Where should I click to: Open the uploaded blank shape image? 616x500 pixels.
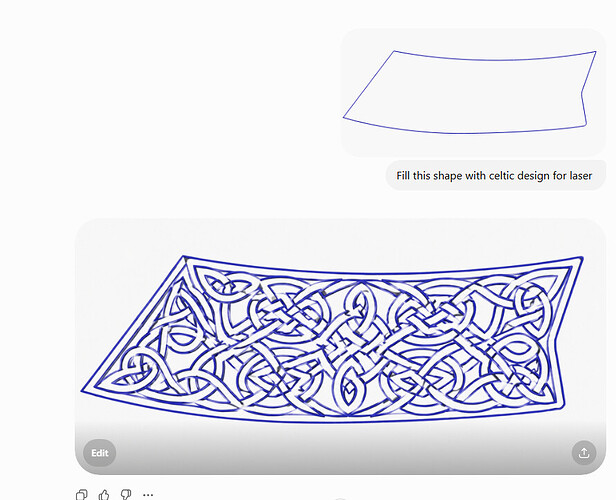click(x=474, y=92)
